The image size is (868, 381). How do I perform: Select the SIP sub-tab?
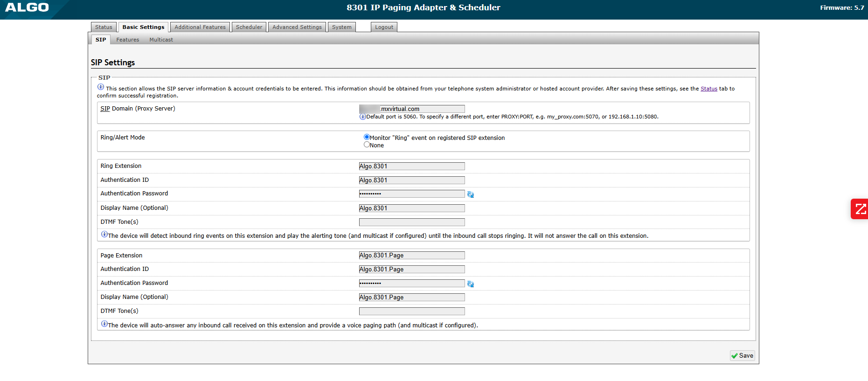(101, 40)
